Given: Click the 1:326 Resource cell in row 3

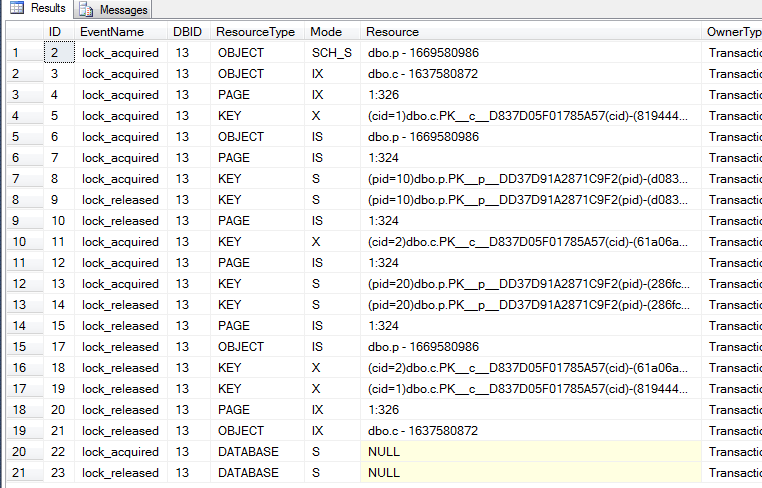Looking at the screenshot, I should coord(383,95).
